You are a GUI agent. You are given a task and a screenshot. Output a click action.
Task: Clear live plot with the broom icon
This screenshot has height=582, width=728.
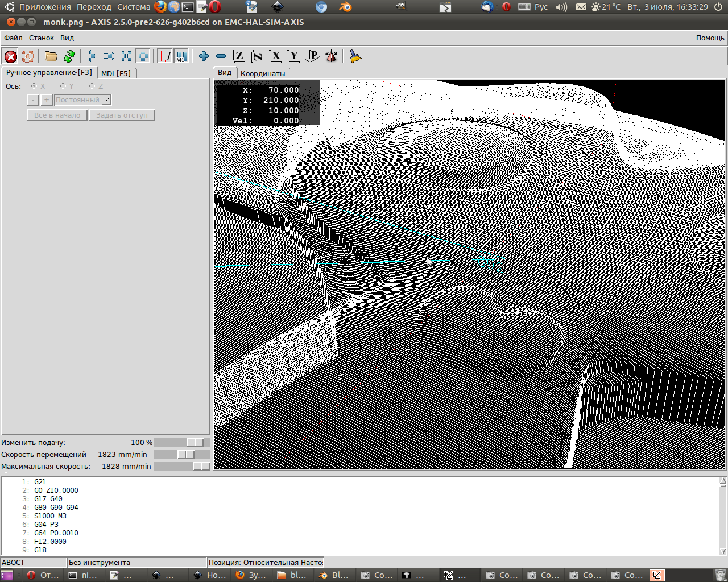[x=355, y=56]
